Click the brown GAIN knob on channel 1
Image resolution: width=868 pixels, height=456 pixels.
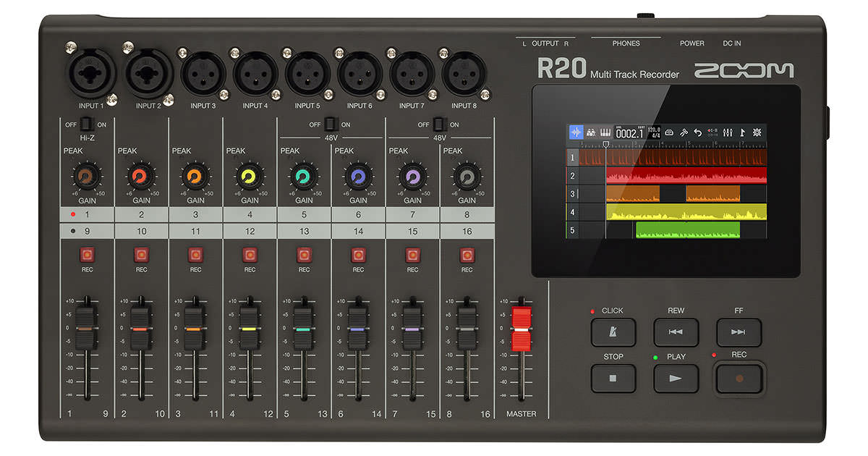[87, 176]
